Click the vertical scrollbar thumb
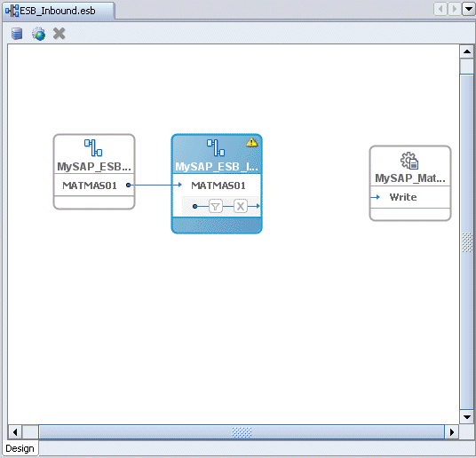The height and width of the screenshot is (458, 476). coord(467,242)
